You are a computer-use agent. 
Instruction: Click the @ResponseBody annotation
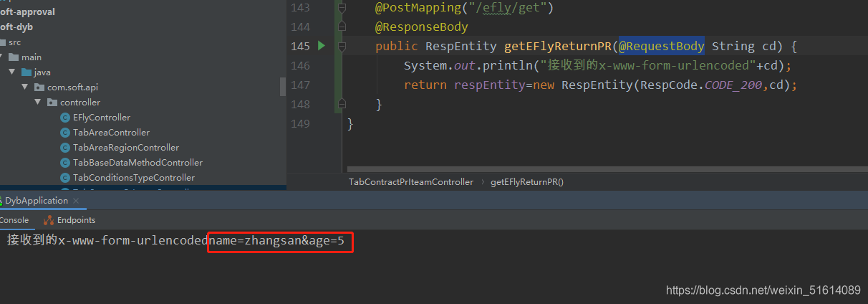point(422,27)
